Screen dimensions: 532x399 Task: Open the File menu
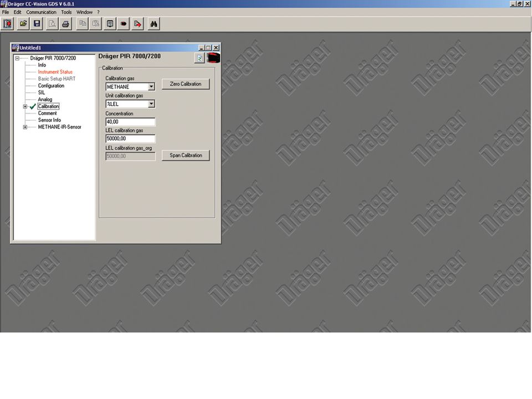pos(6,12)
